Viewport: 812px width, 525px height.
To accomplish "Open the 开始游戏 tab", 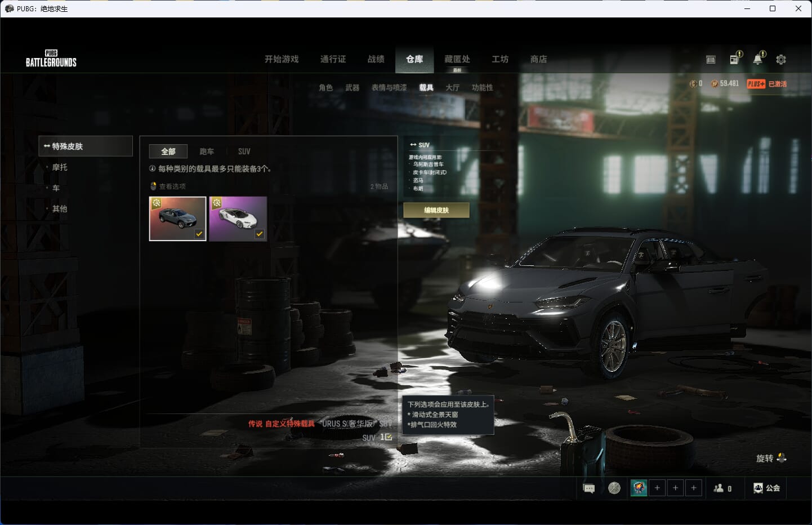I will point(282,59).
